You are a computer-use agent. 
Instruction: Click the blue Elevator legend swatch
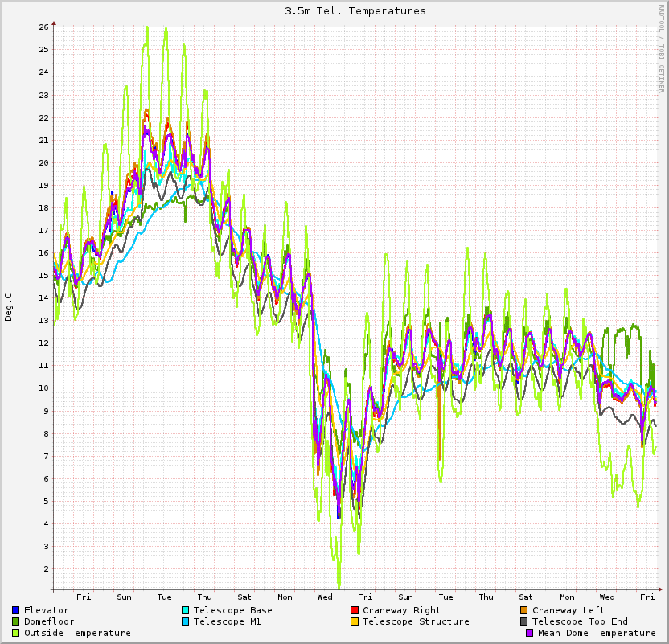tap(15, 610)
